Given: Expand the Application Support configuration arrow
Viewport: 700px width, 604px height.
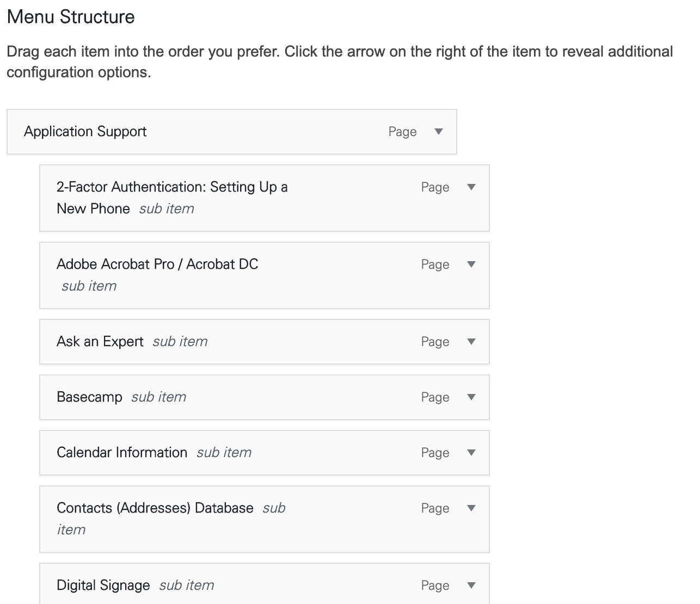Looking at the screenshot, I should tap(439, 132).
